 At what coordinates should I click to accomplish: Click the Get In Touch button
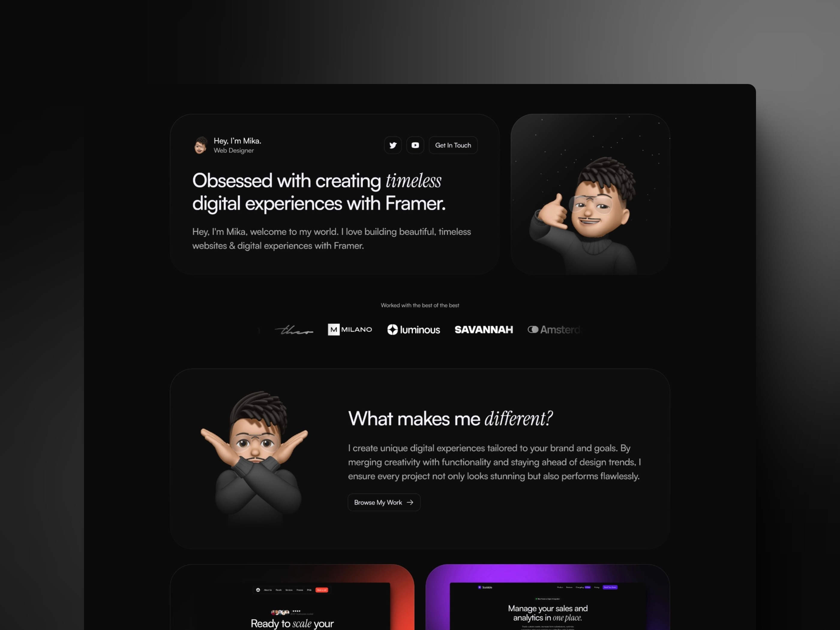453,144
